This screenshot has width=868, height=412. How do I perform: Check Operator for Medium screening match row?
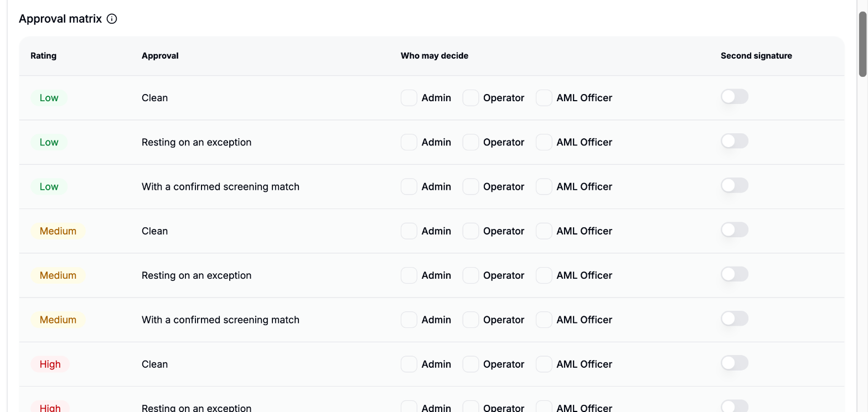click(x=471, y=319)
